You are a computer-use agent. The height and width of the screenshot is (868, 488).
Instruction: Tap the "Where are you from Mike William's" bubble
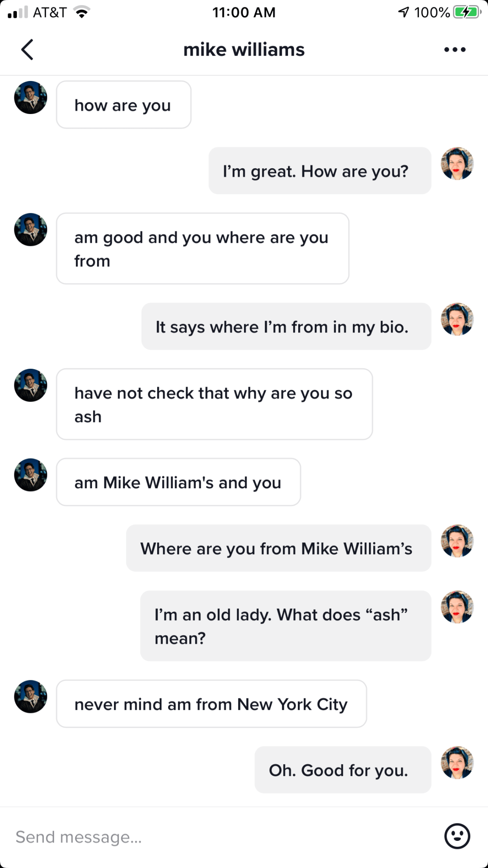(x=278, y=548)
